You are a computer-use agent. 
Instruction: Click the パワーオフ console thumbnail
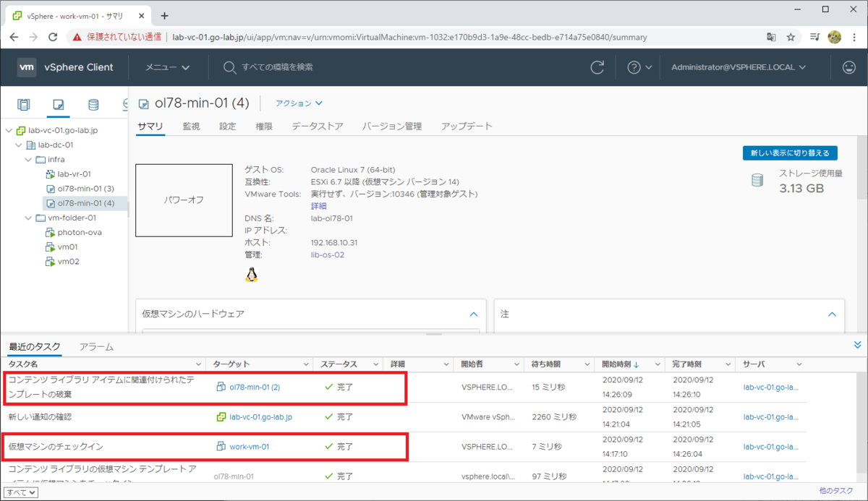tap(185, 200)
